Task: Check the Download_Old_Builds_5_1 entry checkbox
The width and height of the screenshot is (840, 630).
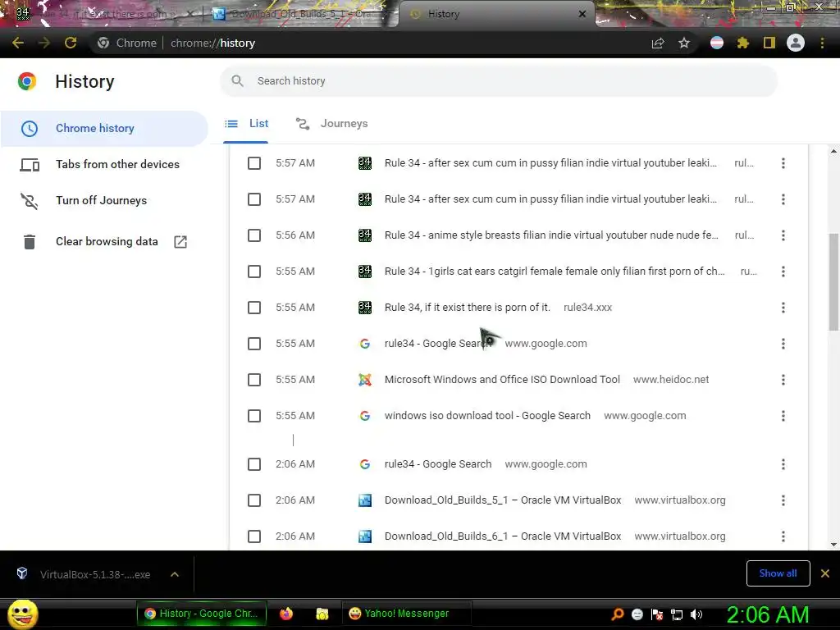Action: tap(254, 500)
